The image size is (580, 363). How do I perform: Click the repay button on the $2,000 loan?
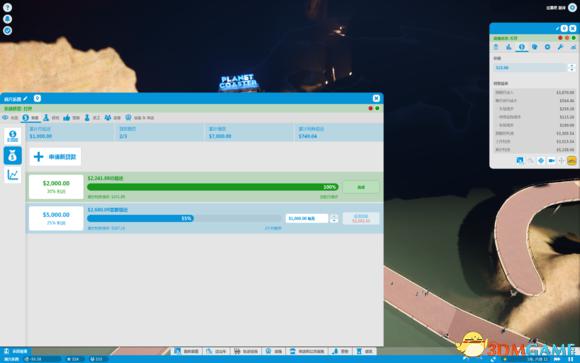(361, 187)
